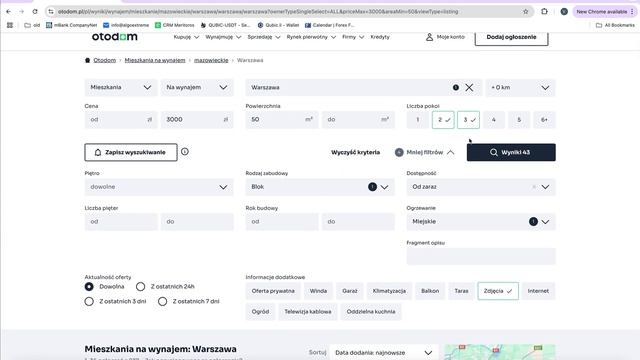Toggle 6+ rooms filter
640x360 pixels.
tap(544, 120)
